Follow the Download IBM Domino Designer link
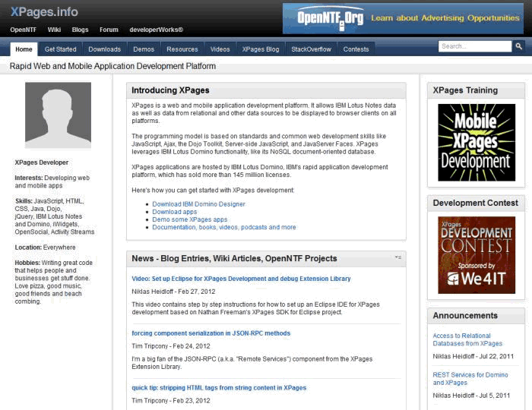Viewport: 532px width, 410px height. [198, 204]
